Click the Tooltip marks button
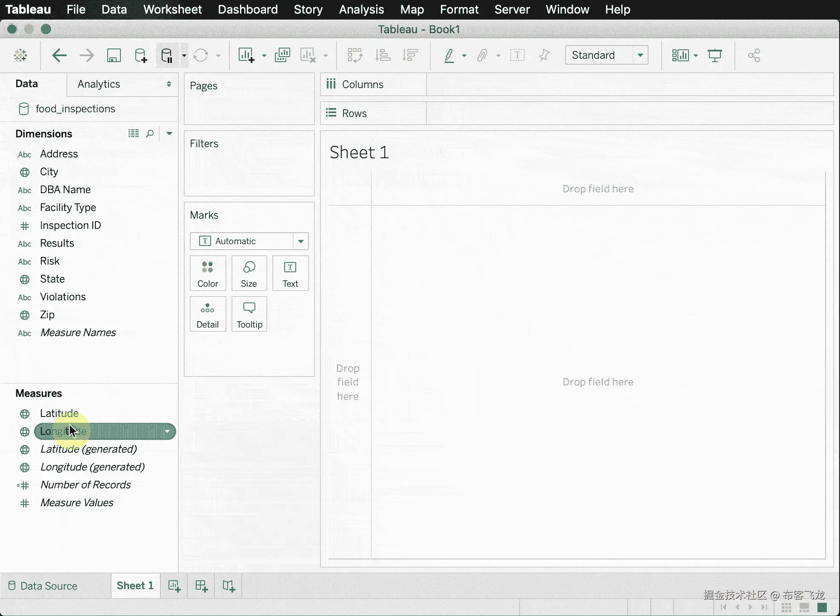 coord(249,314)
